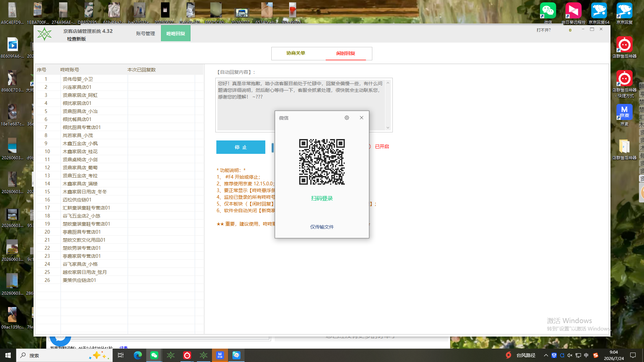Image resolution: width=644 pixels, height=362 pixels.
Task: Select account row 兴连家具店01
Action: pyautogui.click(x=119, y=87)
